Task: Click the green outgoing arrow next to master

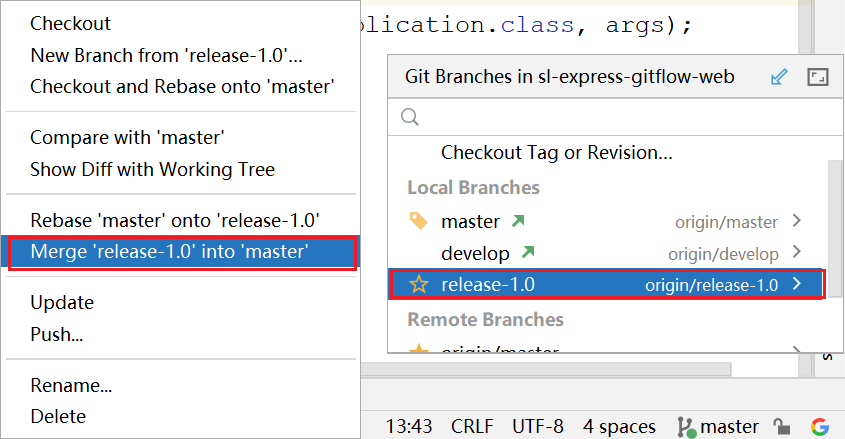Action: pos(518,221)
